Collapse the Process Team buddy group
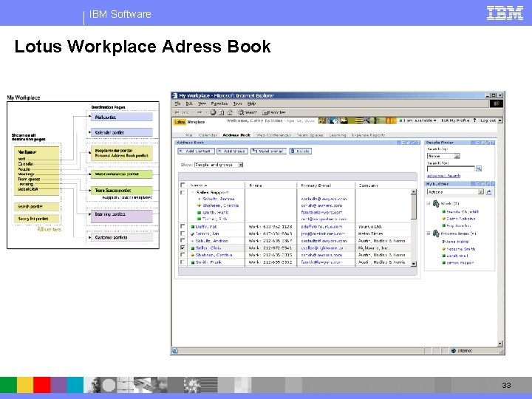This screenshot has height=399, width=532. click(x=428, y=233)
